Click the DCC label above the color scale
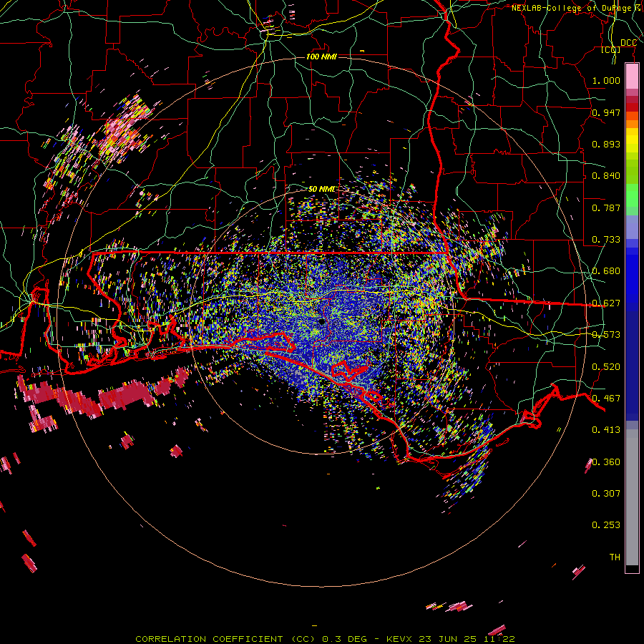The width and height of the screenshot is (644, 644). (628, 43)
